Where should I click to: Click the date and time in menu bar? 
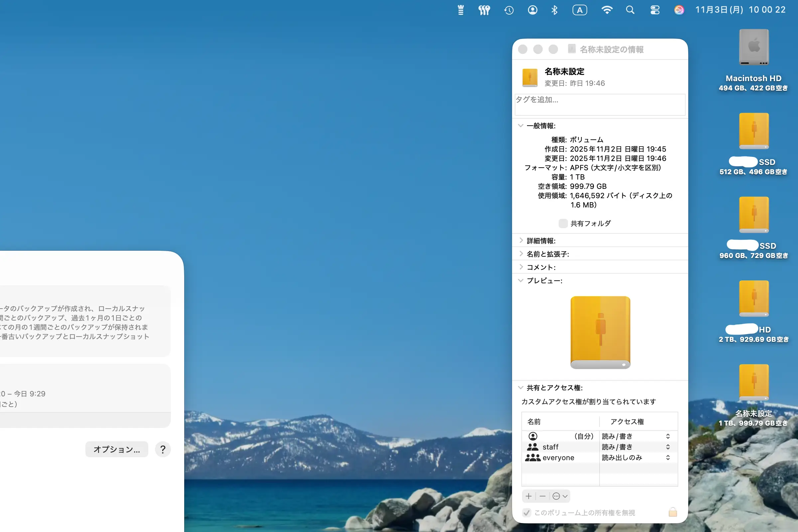740,10
